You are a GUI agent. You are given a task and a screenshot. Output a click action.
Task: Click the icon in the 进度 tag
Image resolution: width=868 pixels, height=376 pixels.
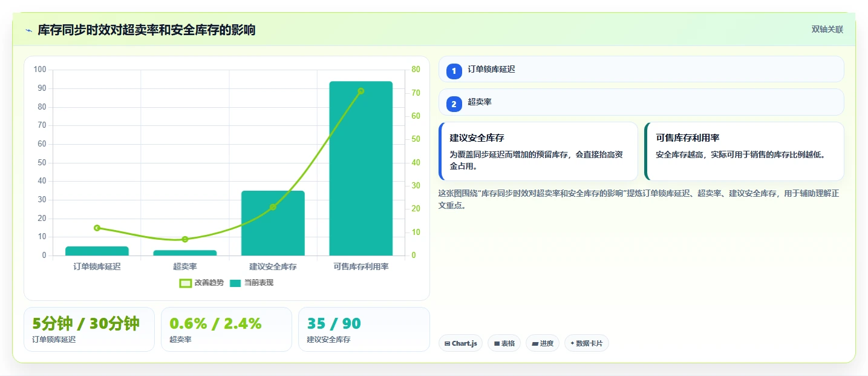(x=535, y=343)
